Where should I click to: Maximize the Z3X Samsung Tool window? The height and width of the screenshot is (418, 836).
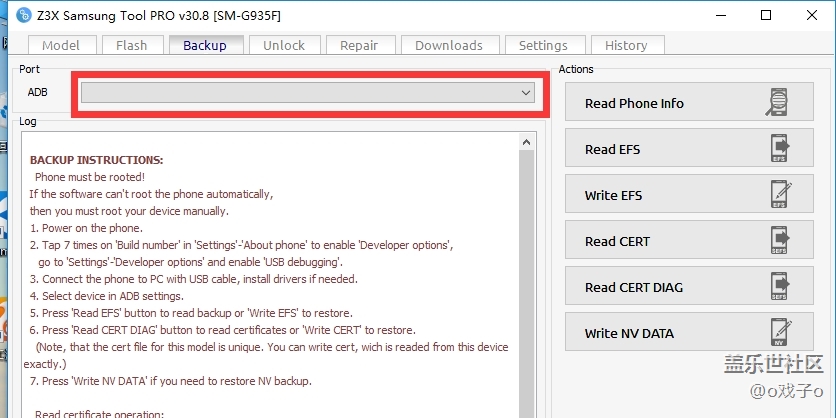pos(765,15)
